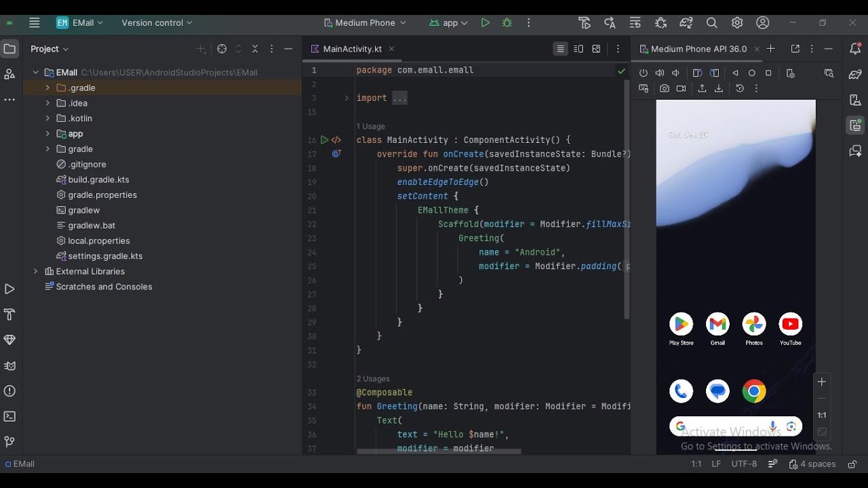868x488 pixels.
Task: Expand the app module folder
Action: [47, 134]
